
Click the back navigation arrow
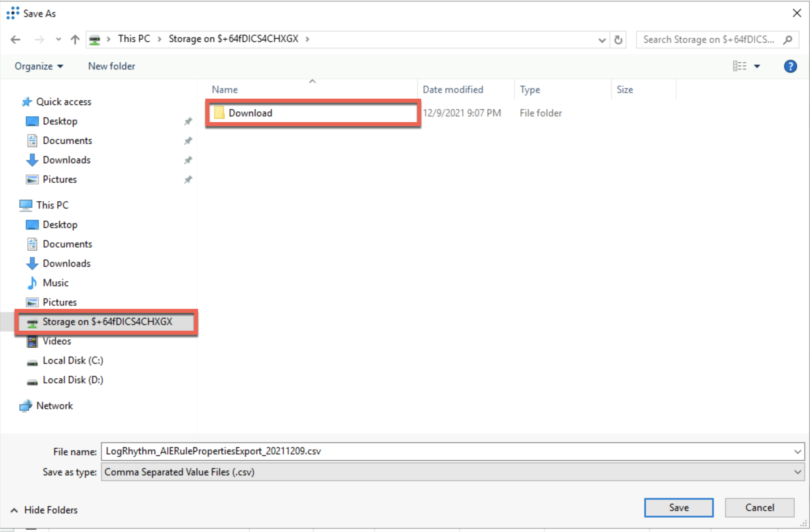pyautogui.click(x=15, y=40)
